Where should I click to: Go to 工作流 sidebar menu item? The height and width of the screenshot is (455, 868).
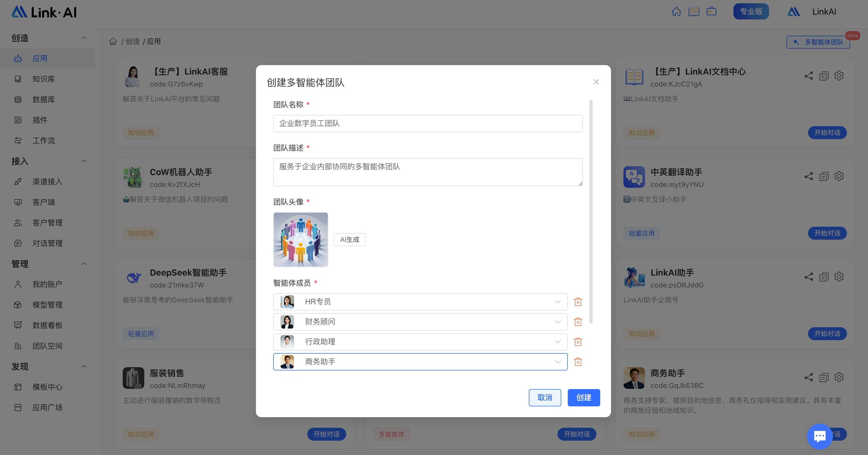click(x=44, y=140)
